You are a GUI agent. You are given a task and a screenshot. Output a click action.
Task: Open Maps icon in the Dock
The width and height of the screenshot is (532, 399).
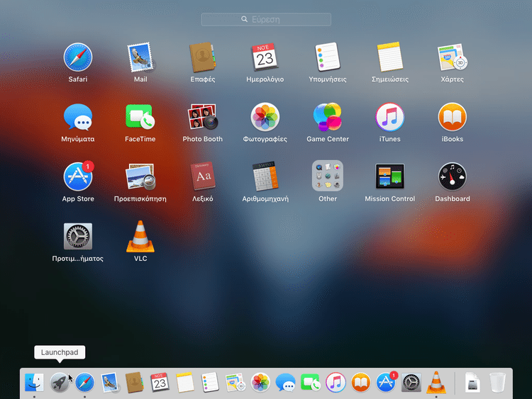pos(235,382)
